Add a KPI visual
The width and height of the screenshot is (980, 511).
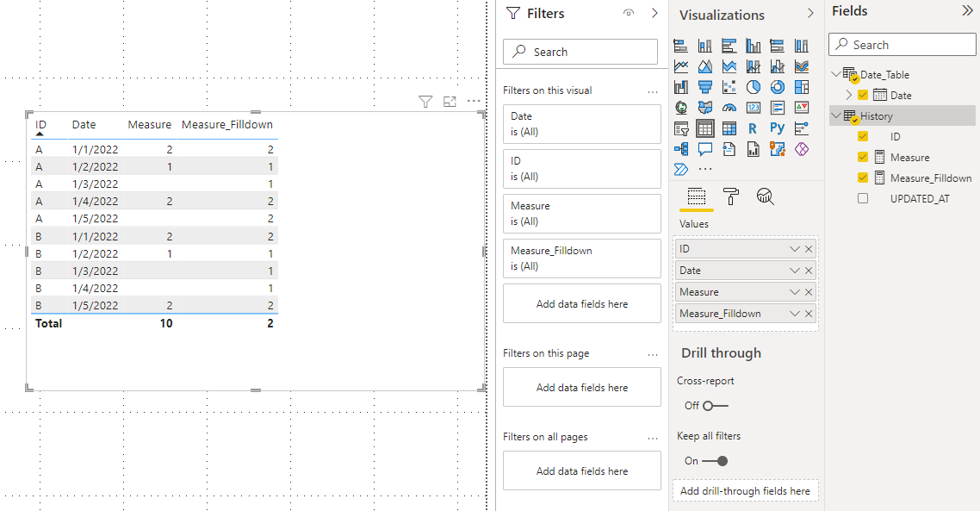pos(801,108)
